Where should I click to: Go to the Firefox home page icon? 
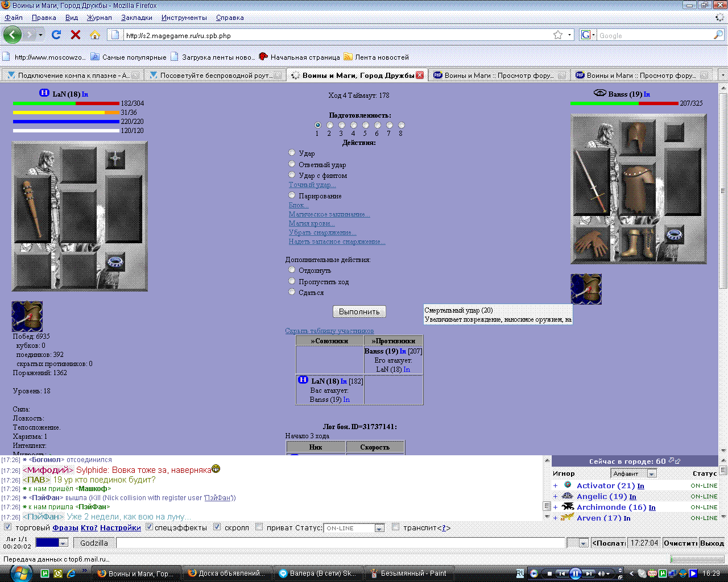click(x=95, y=35)
